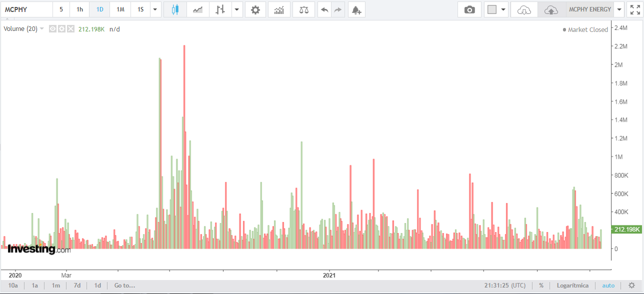Select the candlestick chart type icon
Image resolution: width=644 pixels, height=294 pixels.
coord(175,9)
